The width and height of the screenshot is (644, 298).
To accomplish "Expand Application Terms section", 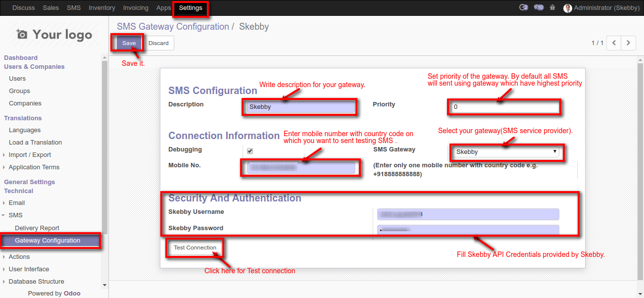I will coord(34,167).
